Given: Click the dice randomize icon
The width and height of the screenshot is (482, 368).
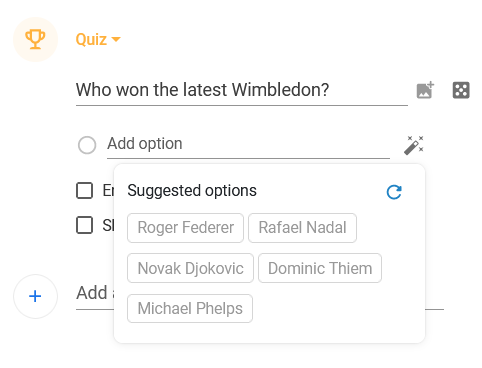Looking at the screenshot, I should 461,90.
